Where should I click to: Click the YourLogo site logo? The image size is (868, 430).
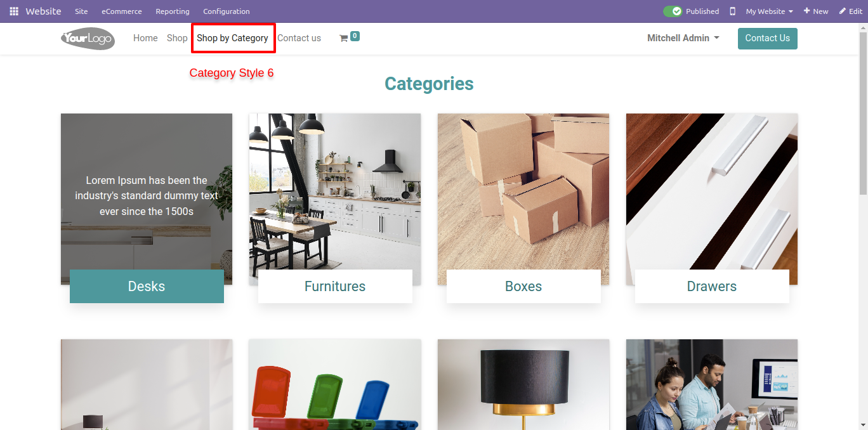tap(88, 39)
